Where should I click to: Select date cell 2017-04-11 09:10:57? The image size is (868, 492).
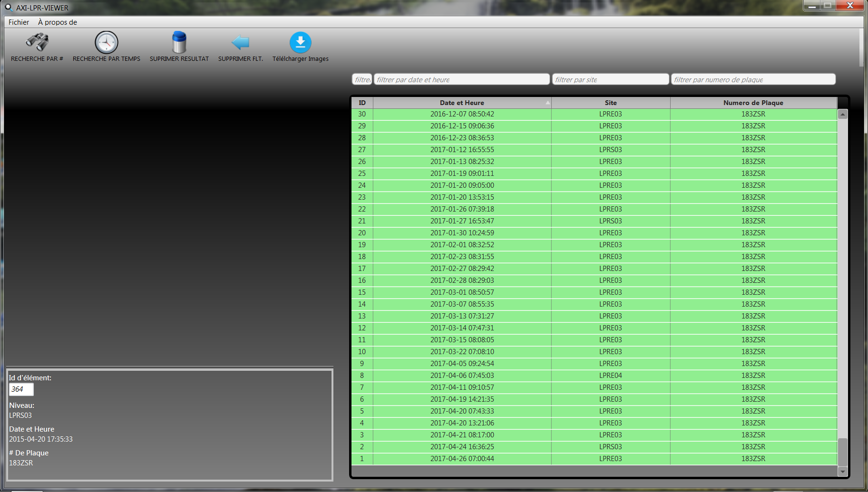[462, 387]
